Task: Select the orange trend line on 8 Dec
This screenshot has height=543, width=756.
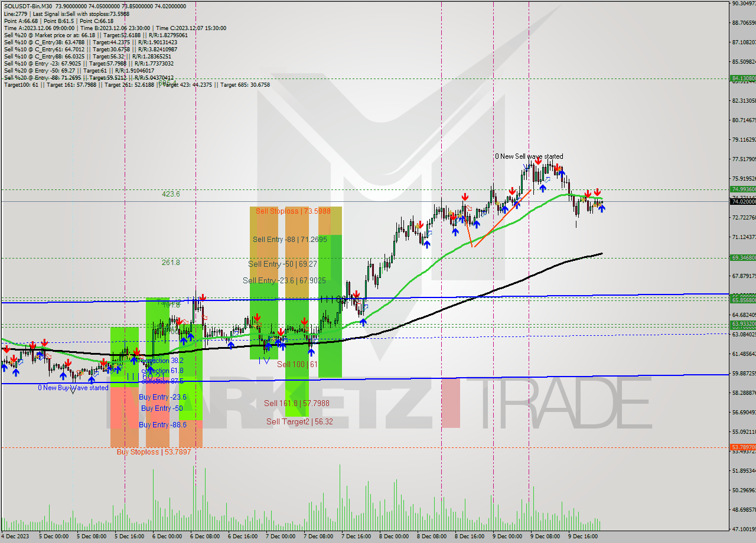Action: point(502,218)
